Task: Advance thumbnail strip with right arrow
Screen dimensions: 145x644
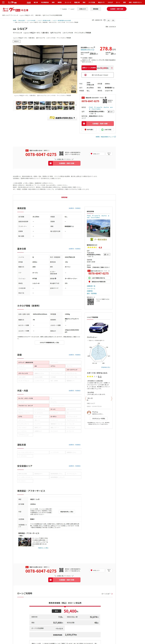Action: [76, 105]
